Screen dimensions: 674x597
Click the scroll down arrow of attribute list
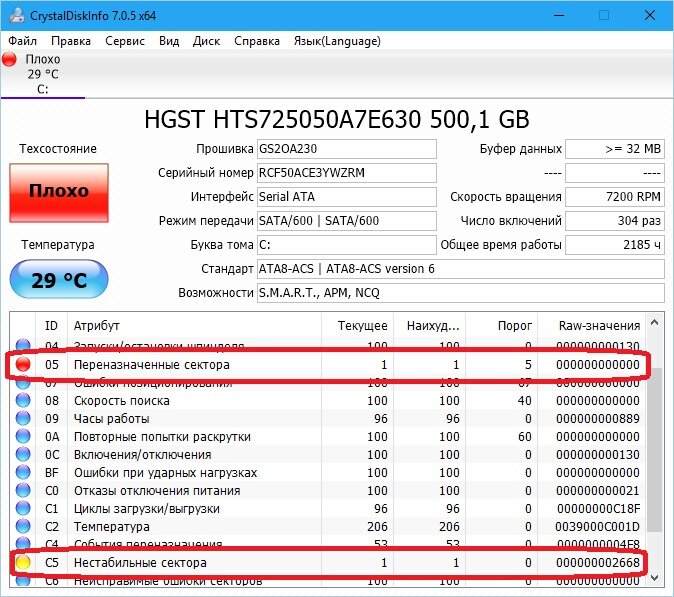pos(655,577)
